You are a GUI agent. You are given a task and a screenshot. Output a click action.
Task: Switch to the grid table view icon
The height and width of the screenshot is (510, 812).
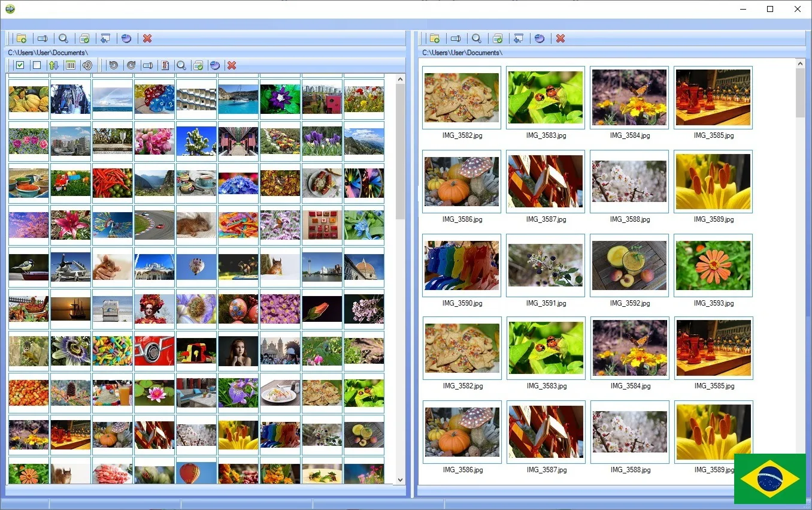coord(72,65)
